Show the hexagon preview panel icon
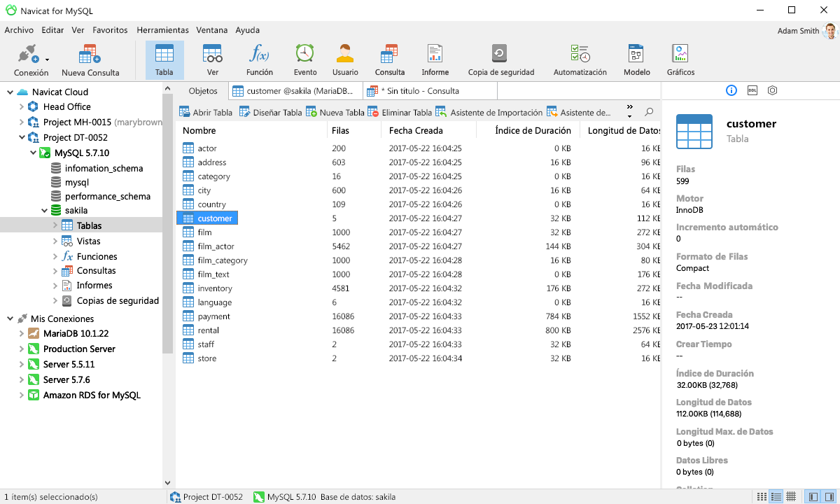840x504 pixels. click(x=773, y=90)
